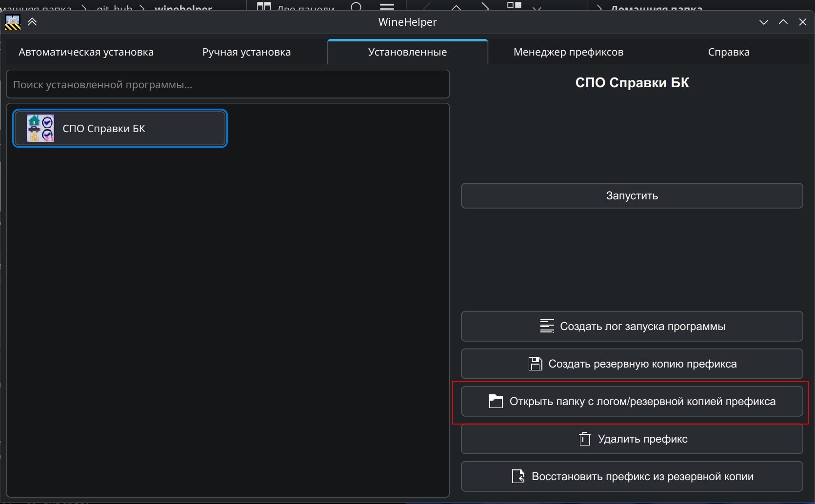
Task: Select the Установленные tab
Action: [x=407, y=52]
